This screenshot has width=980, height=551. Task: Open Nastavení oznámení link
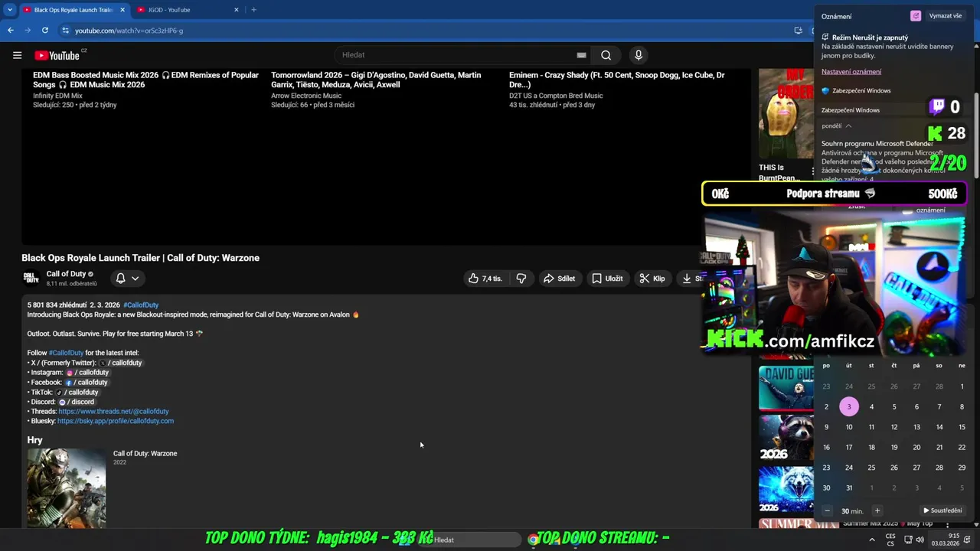(x=851, y=72)
